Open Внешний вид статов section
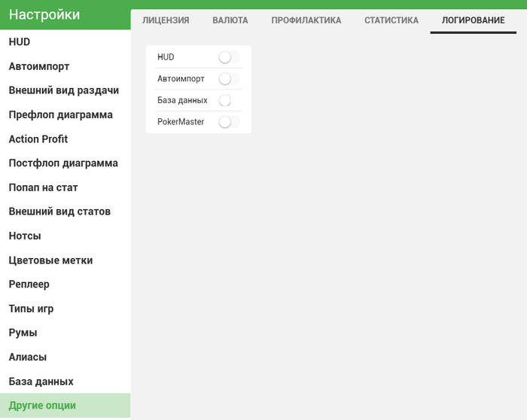The height and width of the screenshot is (420, 527). (65, 212)
